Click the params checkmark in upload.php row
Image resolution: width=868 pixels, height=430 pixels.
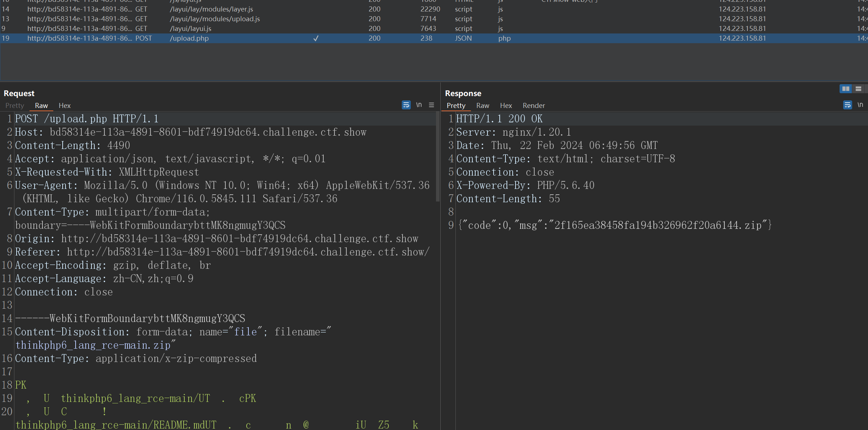(x=316, y=38)
